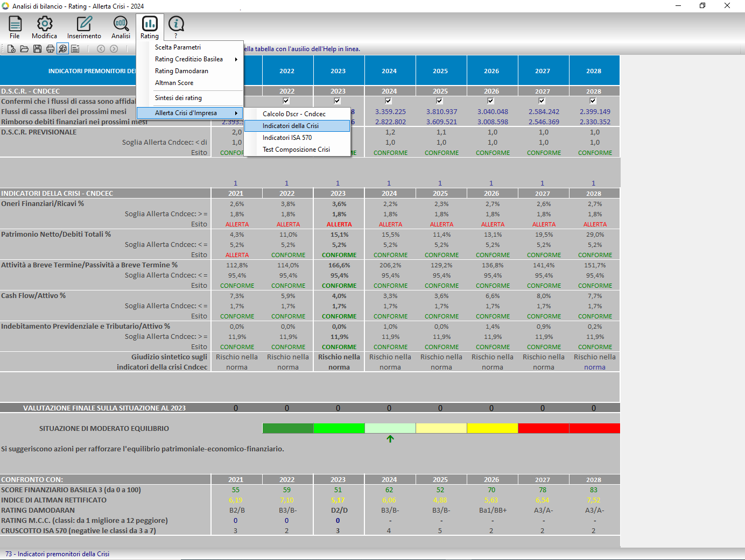Select Calcolo Dscr - Cndcec submenu item
The height and width of the screenshot is (560, 745).
297,114
